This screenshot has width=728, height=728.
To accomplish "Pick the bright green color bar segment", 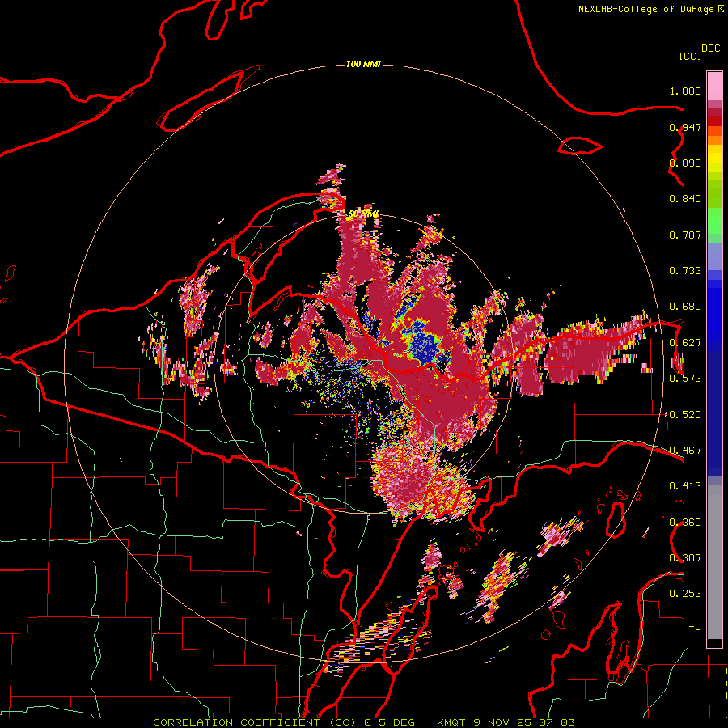I will (x=714, y=221).
